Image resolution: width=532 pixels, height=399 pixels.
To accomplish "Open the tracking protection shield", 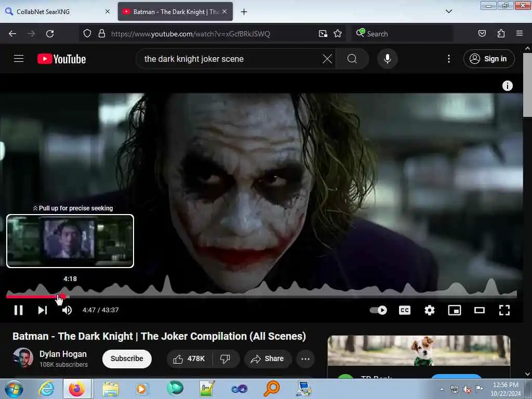I will point(87,34).
